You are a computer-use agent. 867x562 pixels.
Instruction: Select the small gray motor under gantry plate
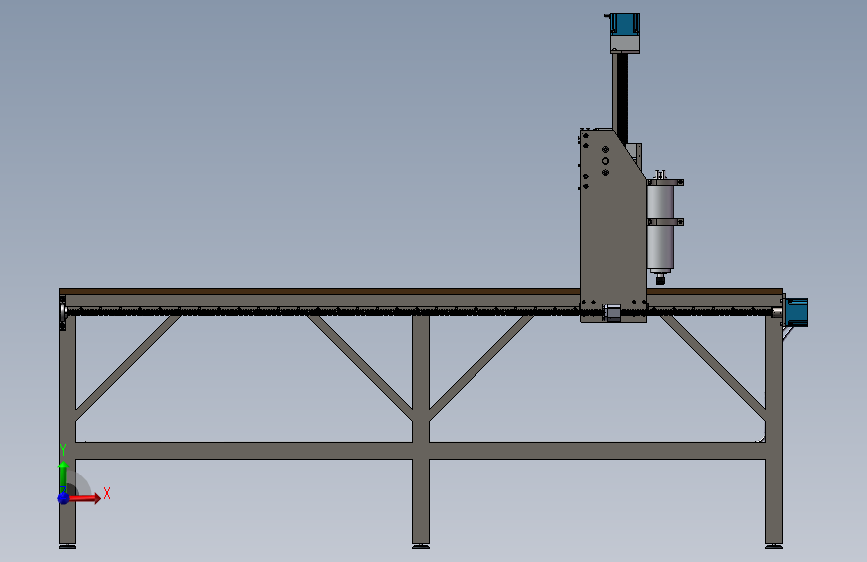click(x=612, y=312)
